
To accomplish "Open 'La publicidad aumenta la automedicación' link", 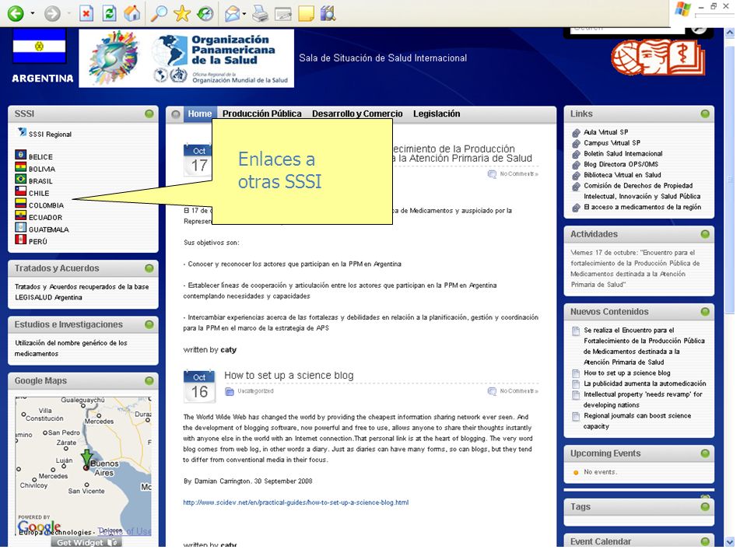I will coord(645,383).
